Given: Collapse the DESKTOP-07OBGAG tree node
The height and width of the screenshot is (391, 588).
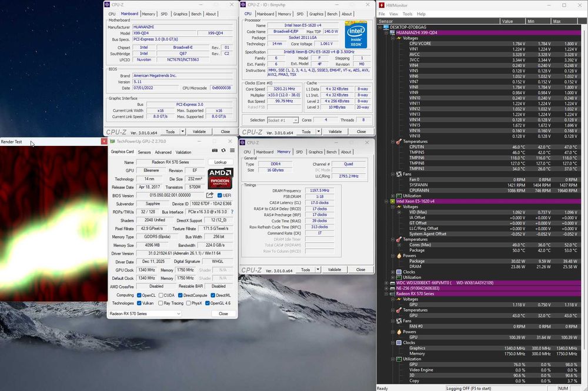Looking at the screenshot, I should click(380, 27).
